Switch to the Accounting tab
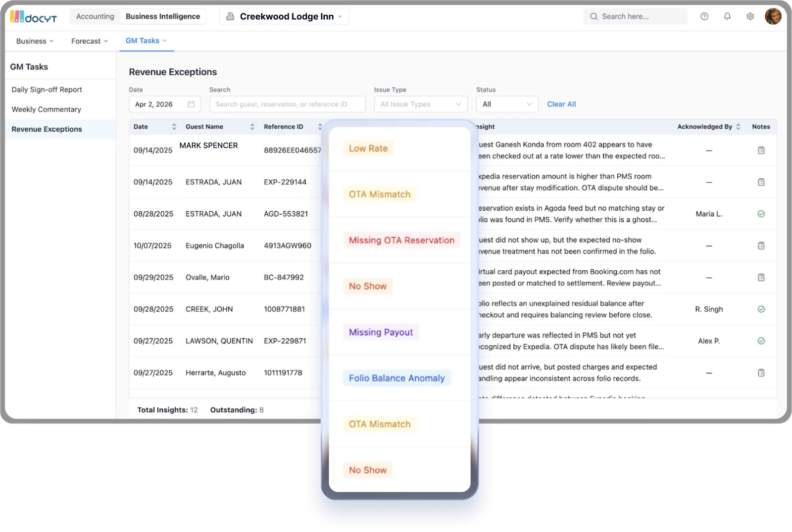Image resolution: width=792 pixels, height=532 pixels. [95, 16]
